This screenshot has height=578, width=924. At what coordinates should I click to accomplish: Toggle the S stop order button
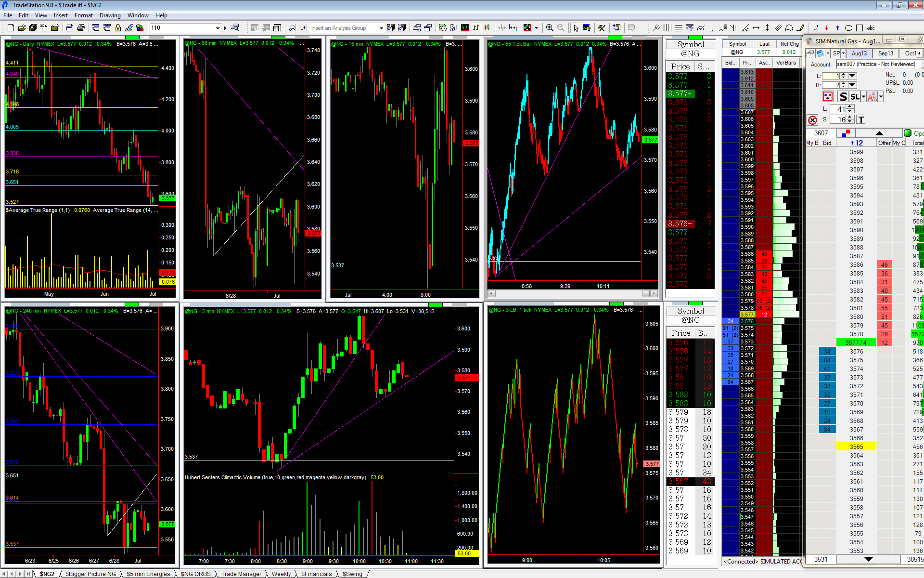point(843,97)
